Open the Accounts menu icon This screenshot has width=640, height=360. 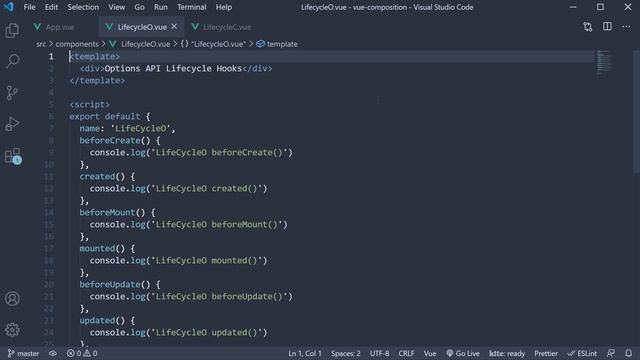click(x=12, y=298)
